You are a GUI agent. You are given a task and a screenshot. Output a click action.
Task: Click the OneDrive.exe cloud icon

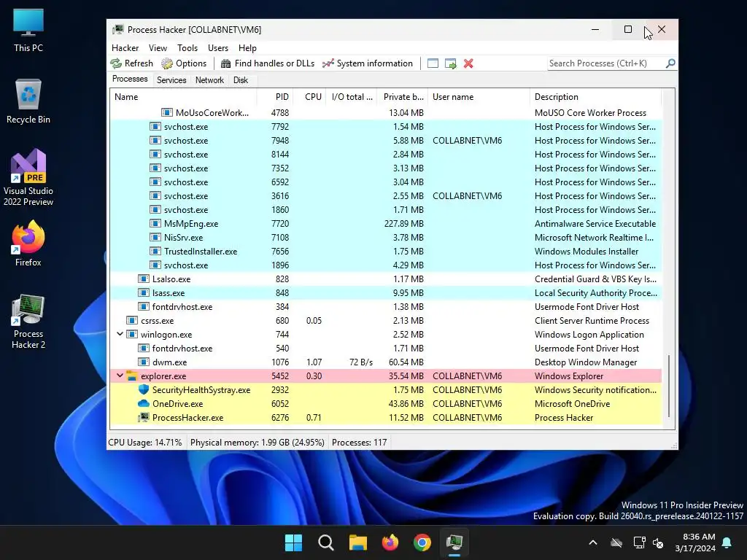(144, 403)
